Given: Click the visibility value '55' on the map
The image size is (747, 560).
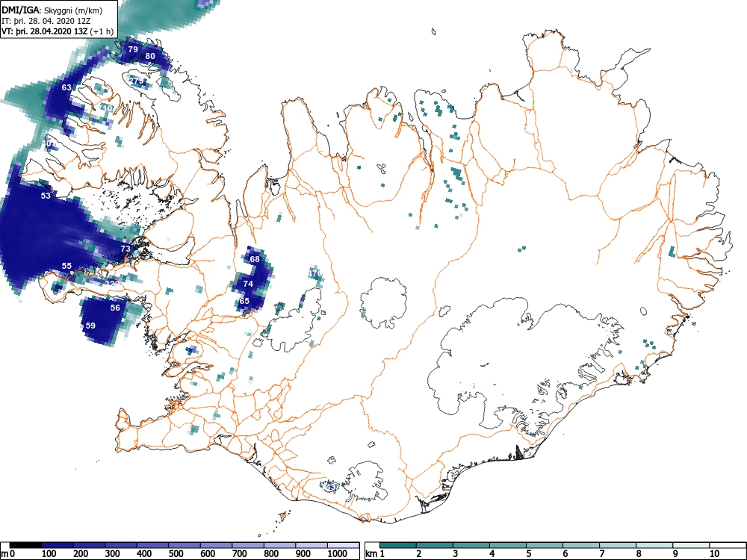Looking at the screenshot, I should coord(66,267).
